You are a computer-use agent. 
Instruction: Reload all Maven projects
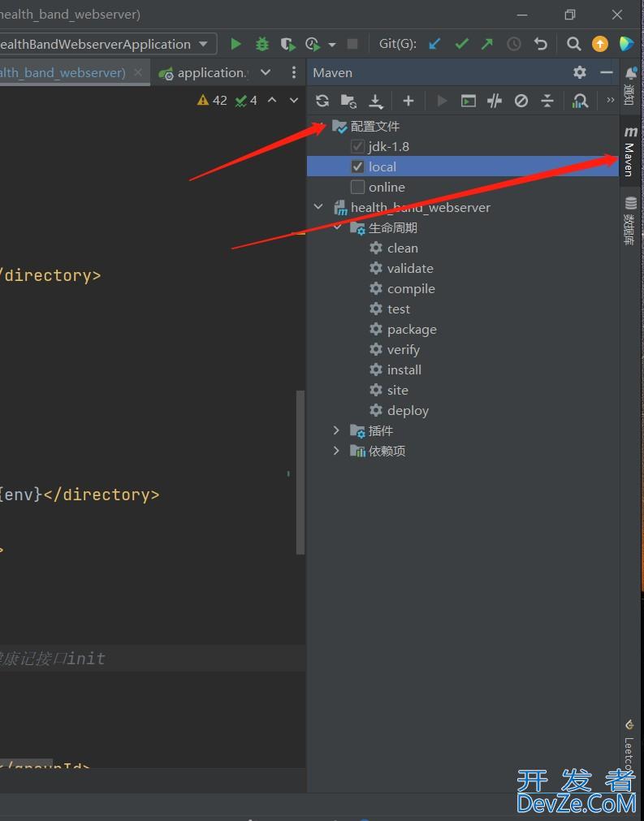point(322,101)
